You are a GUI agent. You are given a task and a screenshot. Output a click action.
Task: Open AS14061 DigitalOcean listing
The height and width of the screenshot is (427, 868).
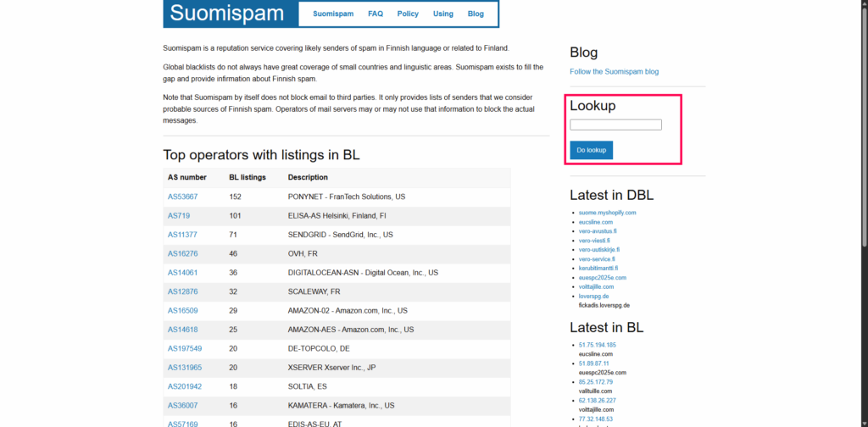[x=182, y=273]
